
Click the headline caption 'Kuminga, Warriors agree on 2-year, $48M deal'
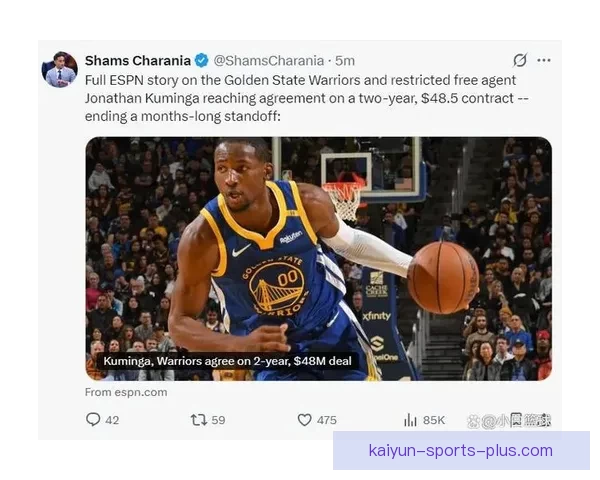[x=227, y=361]
